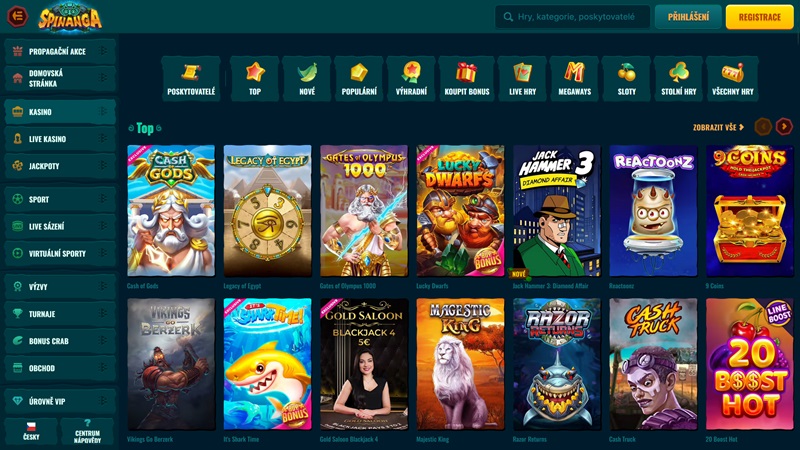The height and width of the screenshot is (450, 800).
Task: Expand the Propagační akce sidebar arrow
Action: (103, 51)
